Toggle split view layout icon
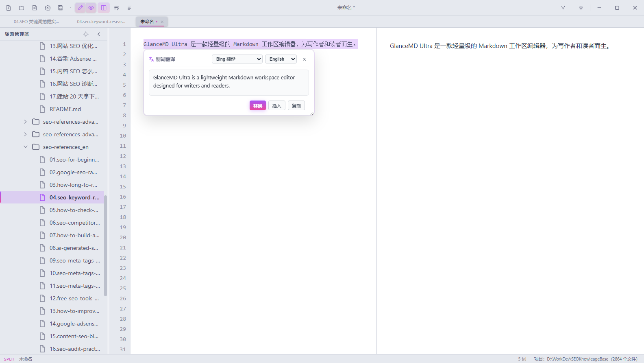 click(x=104, y=8)
